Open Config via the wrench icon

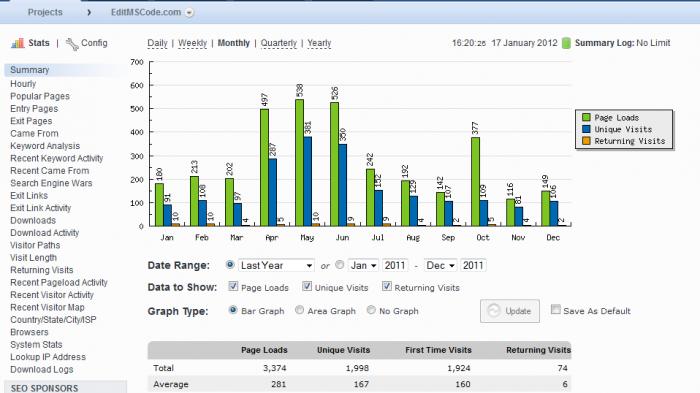pyautogui.click(x=72, y=44)
